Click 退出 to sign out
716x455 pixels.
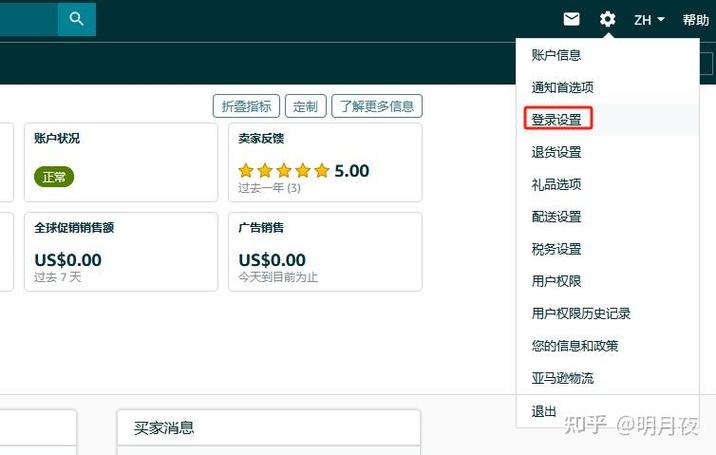pyautogui.click(x=543, y=411)
